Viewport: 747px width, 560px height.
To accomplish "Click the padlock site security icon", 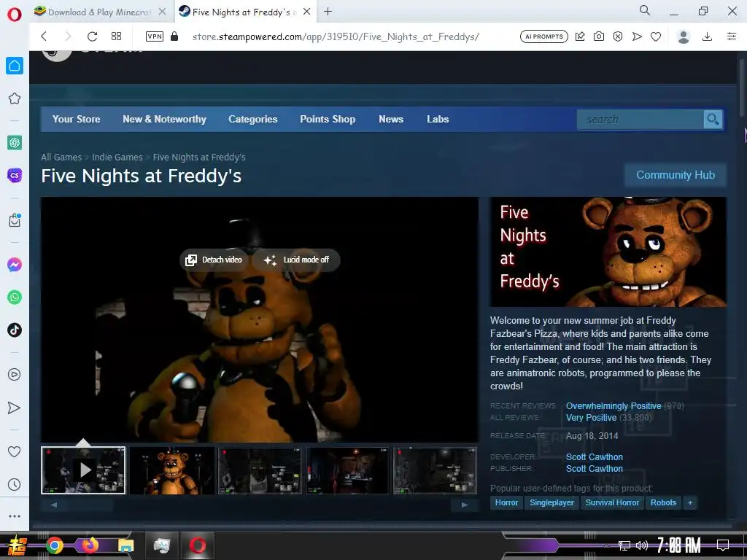I will [174, 36].
